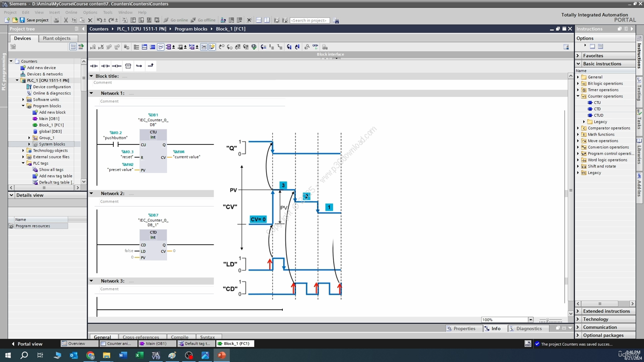Click Program blocks breadcrumb link

pyautogui.click(x=191, y=29)
